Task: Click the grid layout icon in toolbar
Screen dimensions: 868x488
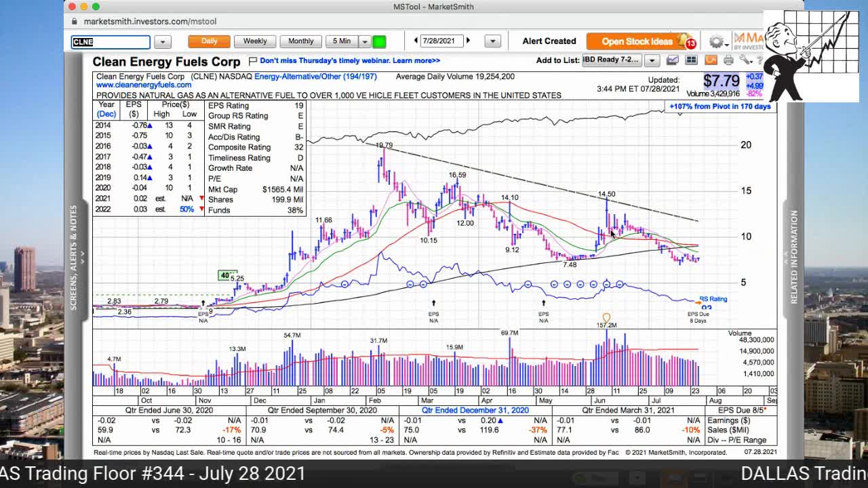Action: click(x=691, y=60)
